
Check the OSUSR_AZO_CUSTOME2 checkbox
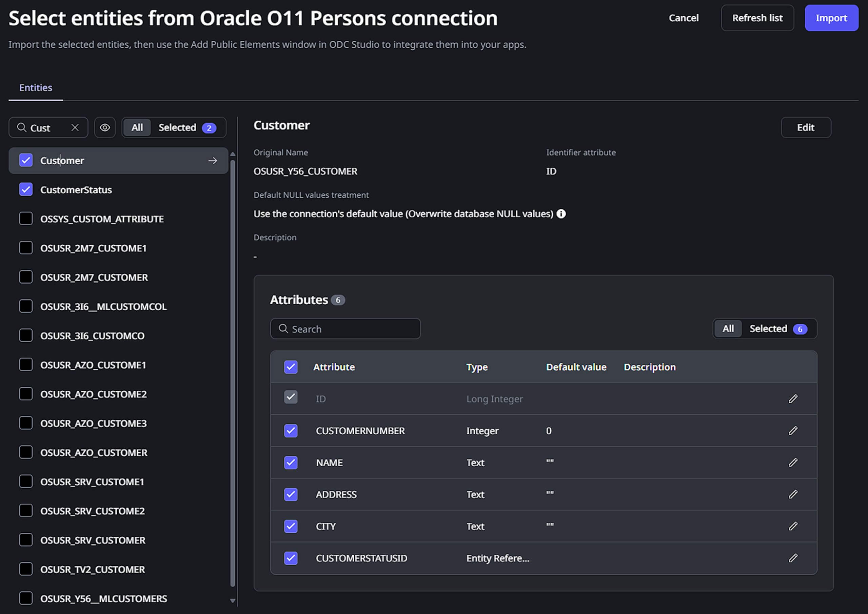pos(26,394)
